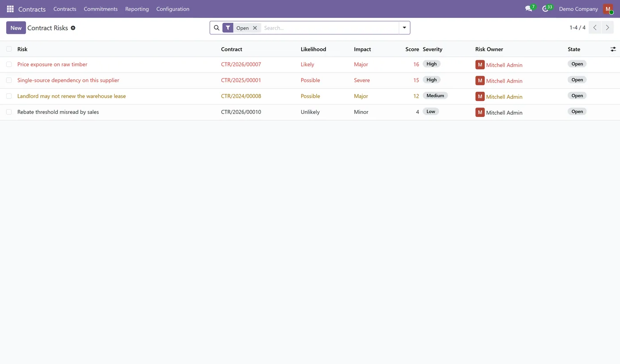This screenshot has height=364, width=620.
Task: Toggle the select-all rows checkbox
Action: pyautogui.click(x=9, y=49)
